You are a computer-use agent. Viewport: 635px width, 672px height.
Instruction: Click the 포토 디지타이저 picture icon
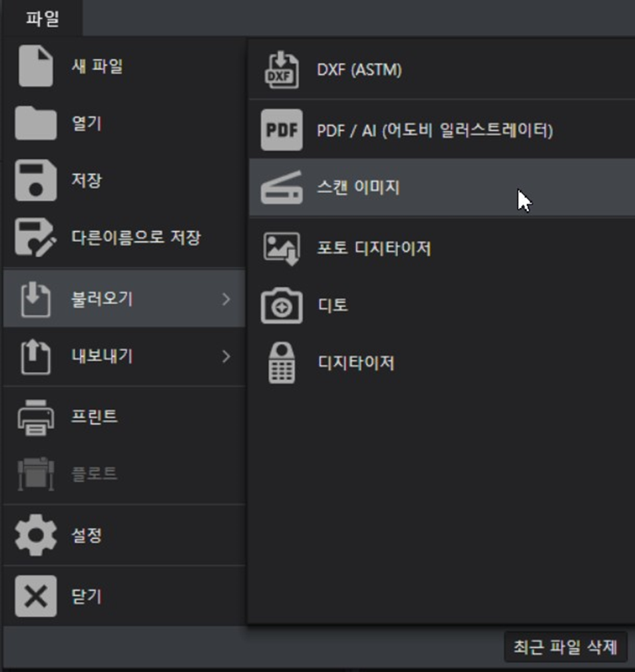click(x=282, y=249)
